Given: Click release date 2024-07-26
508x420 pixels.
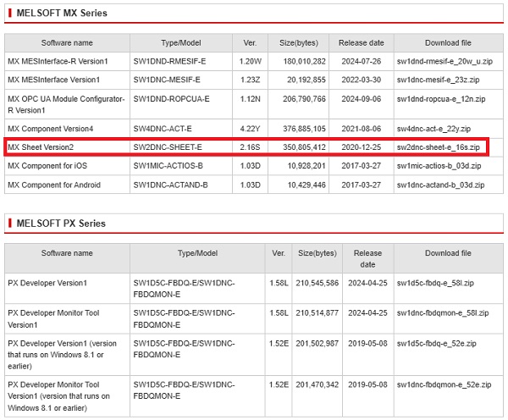Looking at the screenshot, I should (362, 61).
